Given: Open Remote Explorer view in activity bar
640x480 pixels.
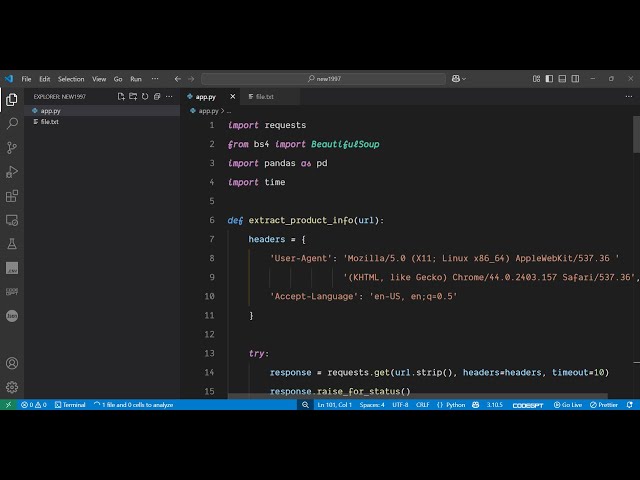Looking at the screenshot, I should tap(12, 220).
